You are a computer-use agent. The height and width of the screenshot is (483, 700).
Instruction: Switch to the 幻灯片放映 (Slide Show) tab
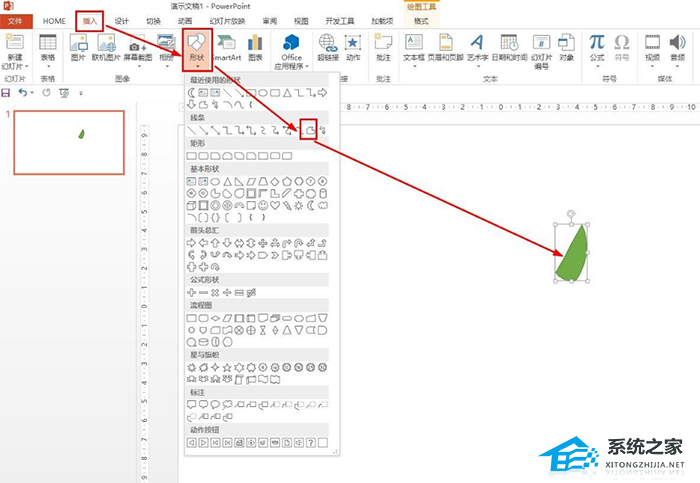[x=227, y=21]
